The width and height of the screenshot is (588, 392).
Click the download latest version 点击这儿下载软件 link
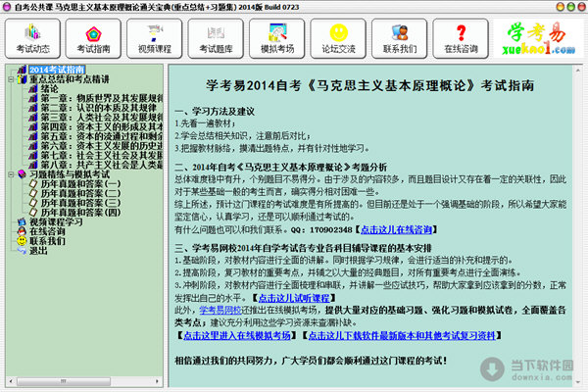pos(402,335)
